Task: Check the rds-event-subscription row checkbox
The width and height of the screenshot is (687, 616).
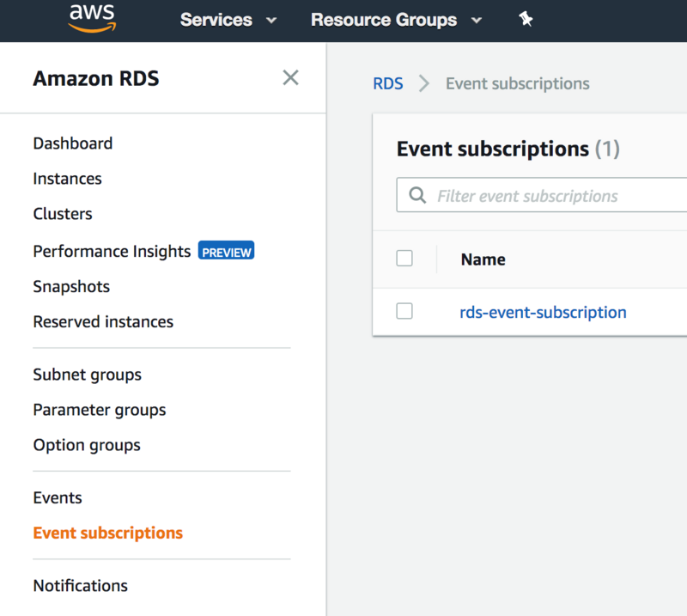Action: click(404, 311)
